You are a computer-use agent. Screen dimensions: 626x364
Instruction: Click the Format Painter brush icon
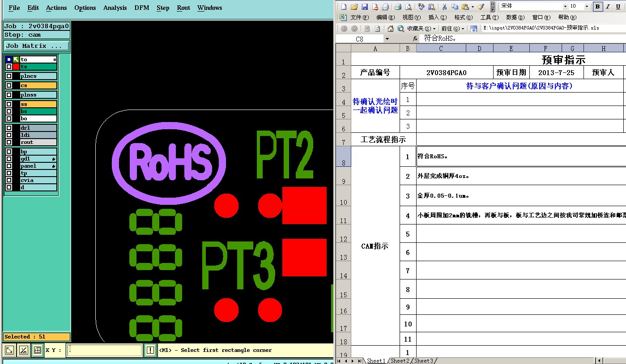481,6
